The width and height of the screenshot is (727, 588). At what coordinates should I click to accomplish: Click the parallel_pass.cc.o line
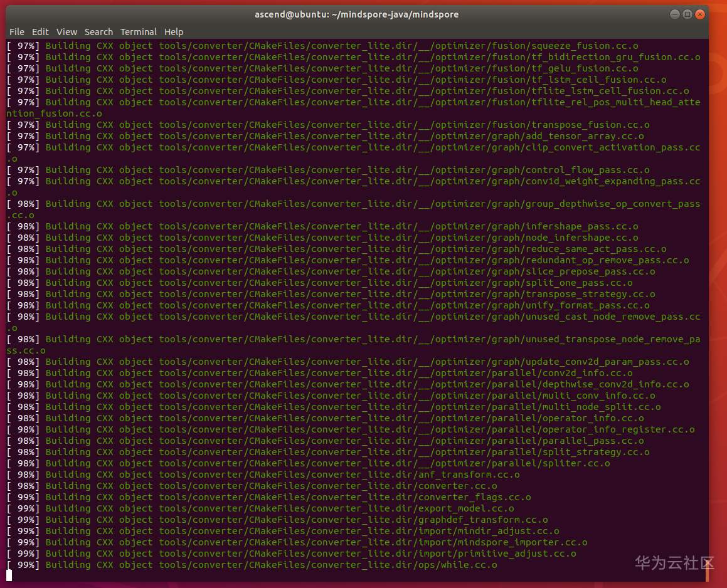point(325,441)
